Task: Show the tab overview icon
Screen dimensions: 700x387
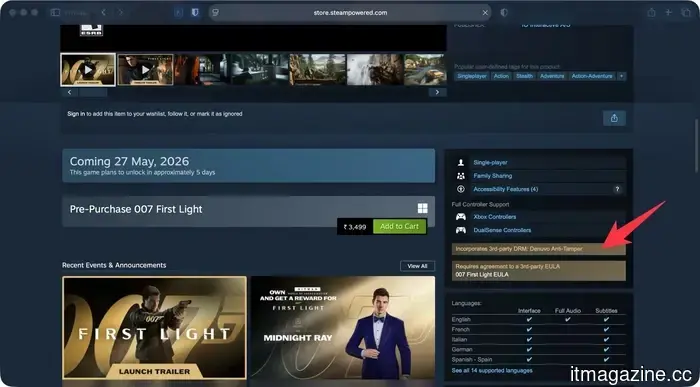Action: (686, 12)
